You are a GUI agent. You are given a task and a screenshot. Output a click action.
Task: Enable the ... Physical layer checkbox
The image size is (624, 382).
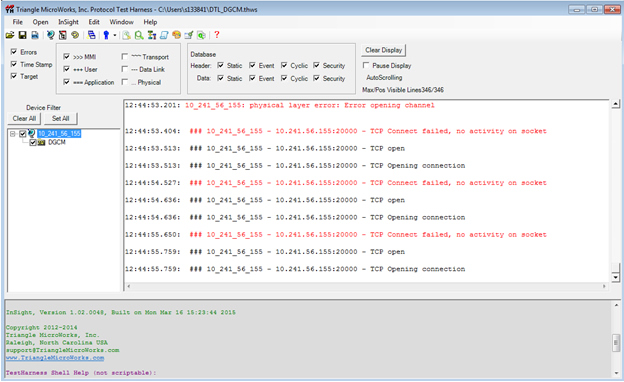[x=125, y=82]
